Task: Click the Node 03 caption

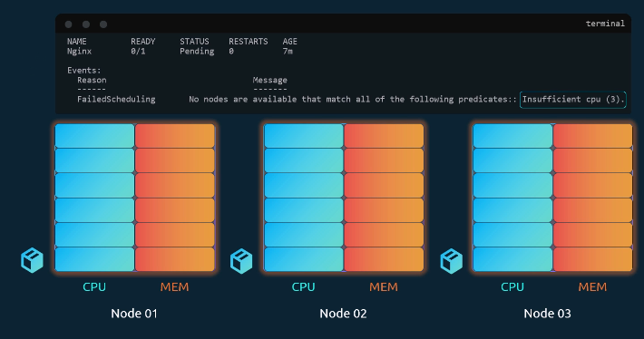Action: [547, 314]
